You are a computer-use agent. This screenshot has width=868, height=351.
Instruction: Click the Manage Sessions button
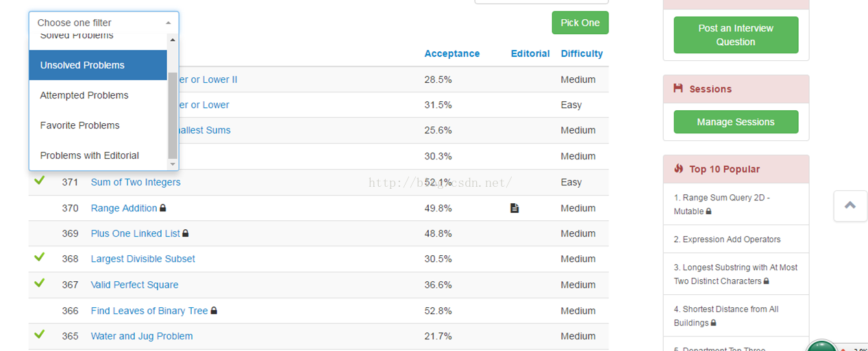[x=736, y=122]
